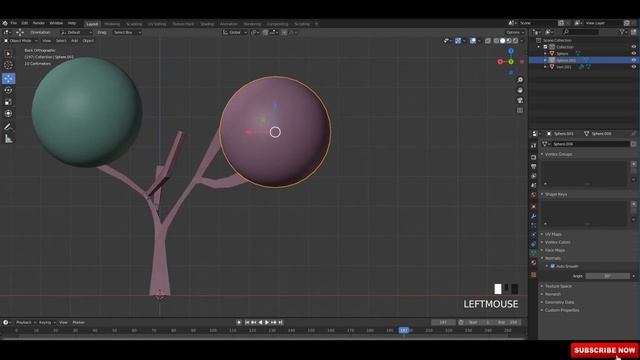Open the viewport Add menu

click(74, 41)
